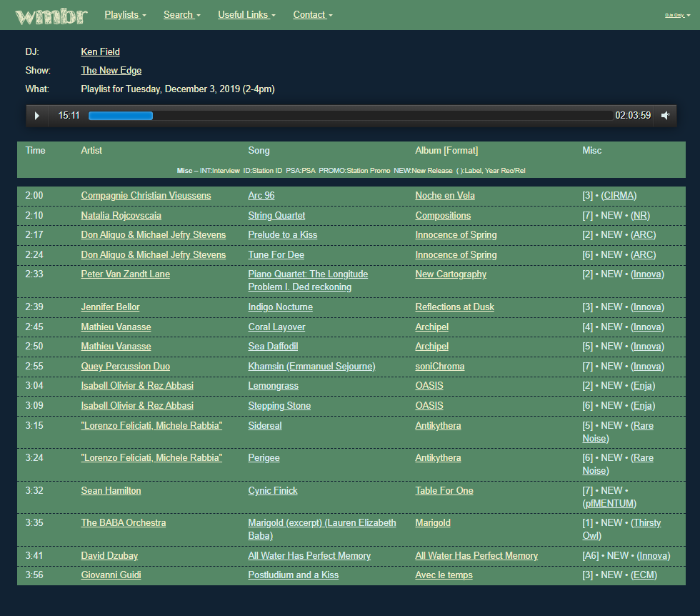Open song Lemongrass
The image size is (700, 616).
point(273,386)
